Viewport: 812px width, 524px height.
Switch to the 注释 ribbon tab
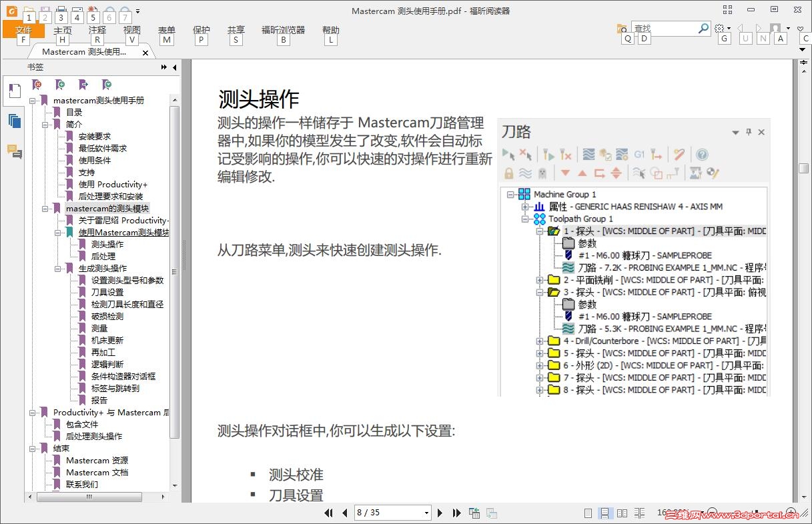click(97, 30)
